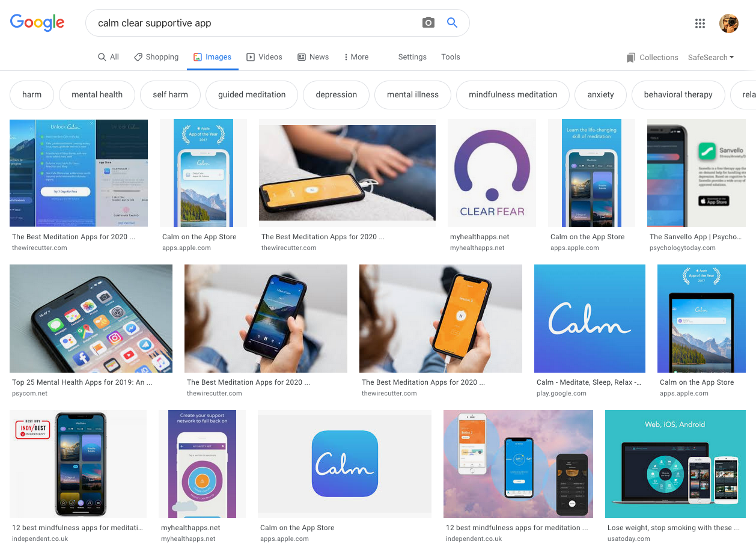
Task: Expand the SafeSearch dropdown
Action: [711, 58]
